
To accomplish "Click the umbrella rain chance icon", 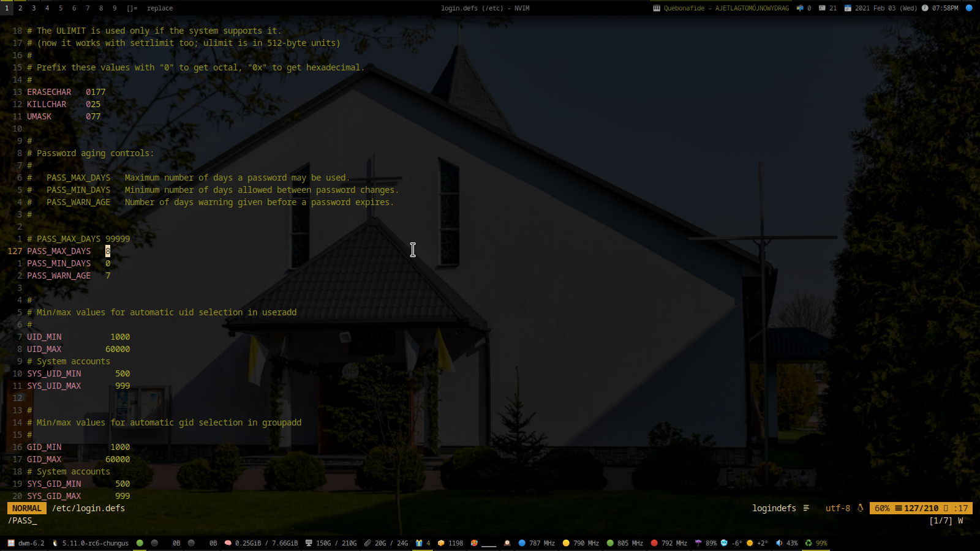I will tap(698, 543).
